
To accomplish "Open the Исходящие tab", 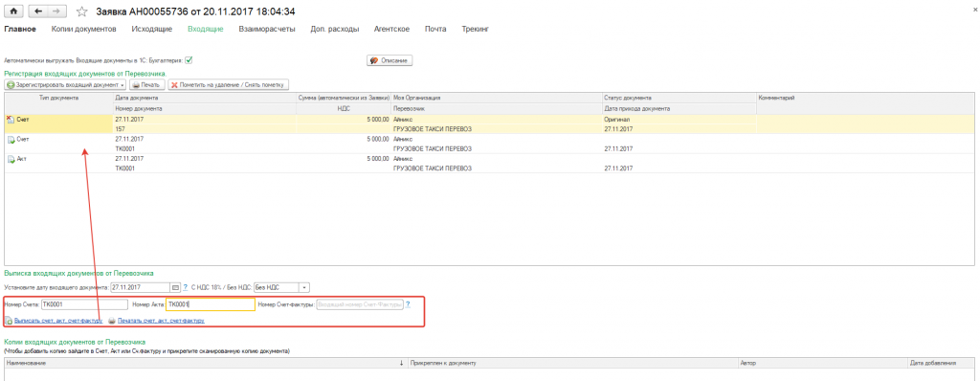I will [x=152, y=29].
